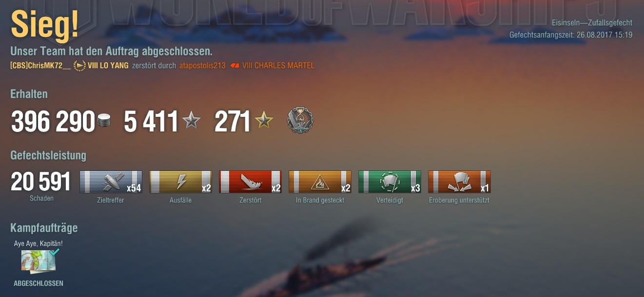Click the ABGESCHLOSSEN status label
Screen dimensions: 644x297
point(39,283)
